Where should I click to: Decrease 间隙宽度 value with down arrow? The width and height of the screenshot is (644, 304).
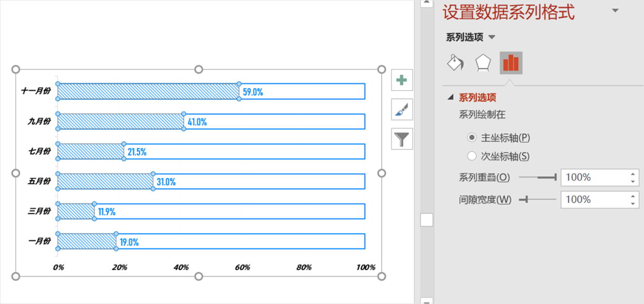[x=633, y=203]
